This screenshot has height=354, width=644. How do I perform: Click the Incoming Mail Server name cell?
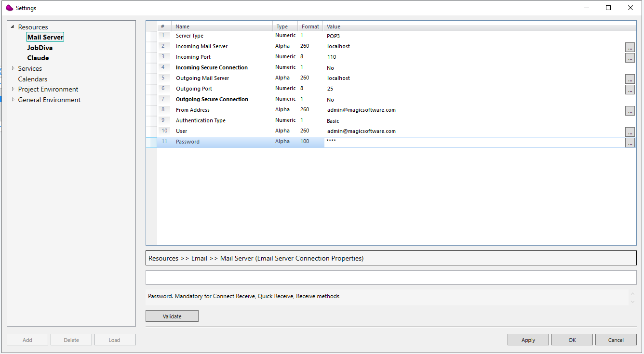coord(201,46)
